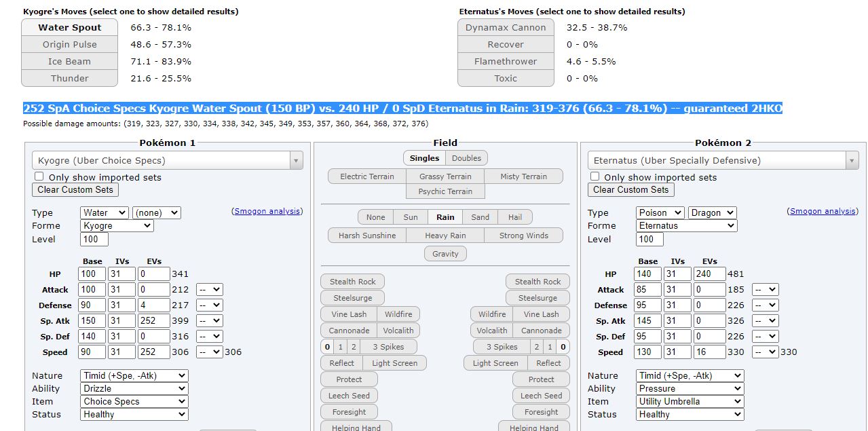The width and height of the screenshot is (868, 431).
Task: Select Eternatus's Toxic move
Action: (x=506, y=78)
